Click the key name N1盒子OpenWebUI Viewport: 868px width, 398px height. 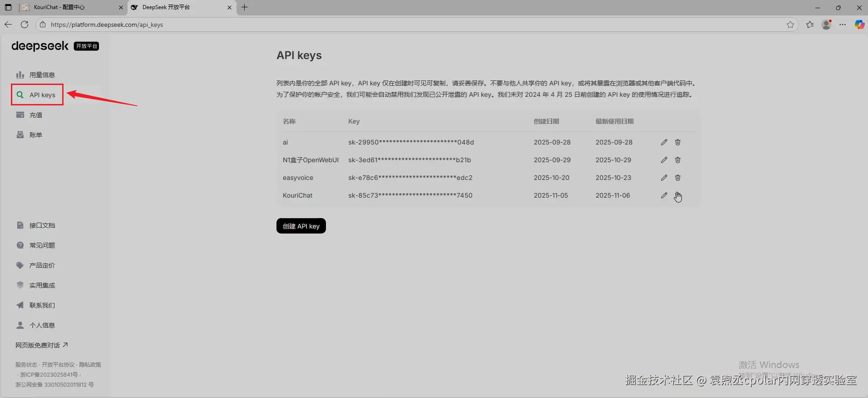coord(311,160)
